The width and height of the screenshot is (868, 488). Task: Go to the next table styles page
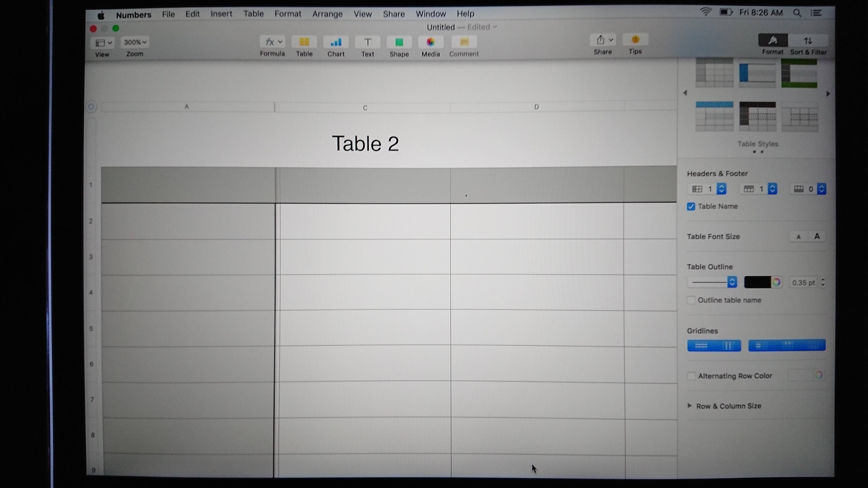coord(828,94)
